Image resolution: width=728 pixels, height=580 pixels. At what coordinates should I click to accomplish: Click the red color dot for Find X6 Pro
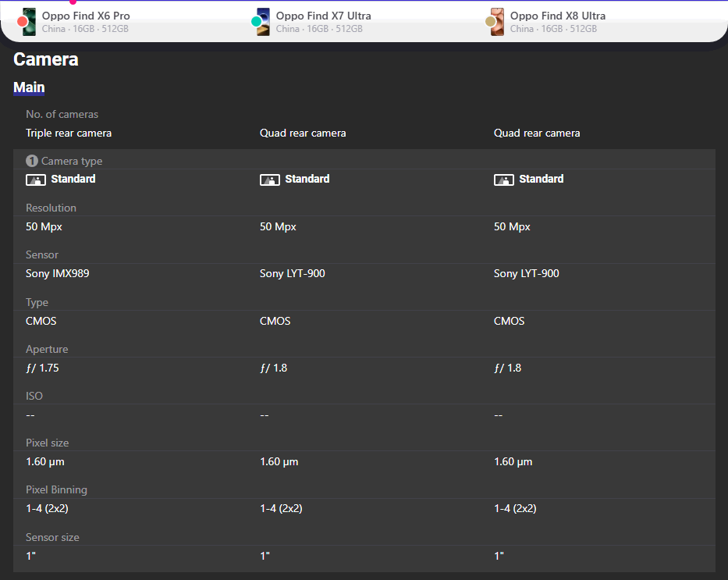click(x=23, y=21)
